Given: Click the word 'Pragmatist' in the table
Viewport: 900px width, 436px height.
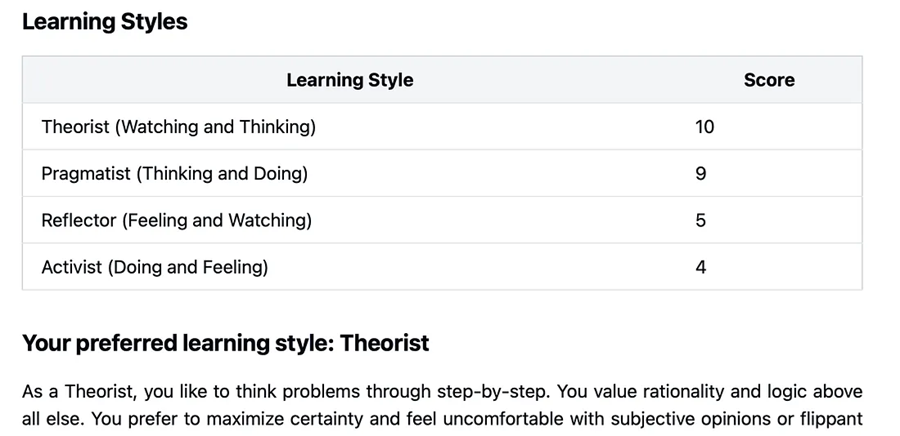Looking at the screenshot, I should click(x=86, y=174).
